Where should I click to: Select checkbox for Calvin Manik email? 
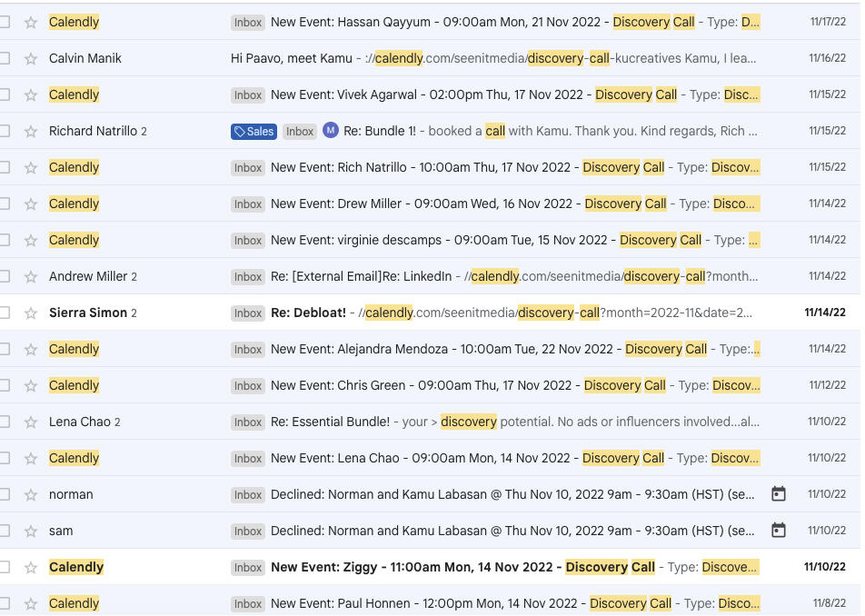5,58
